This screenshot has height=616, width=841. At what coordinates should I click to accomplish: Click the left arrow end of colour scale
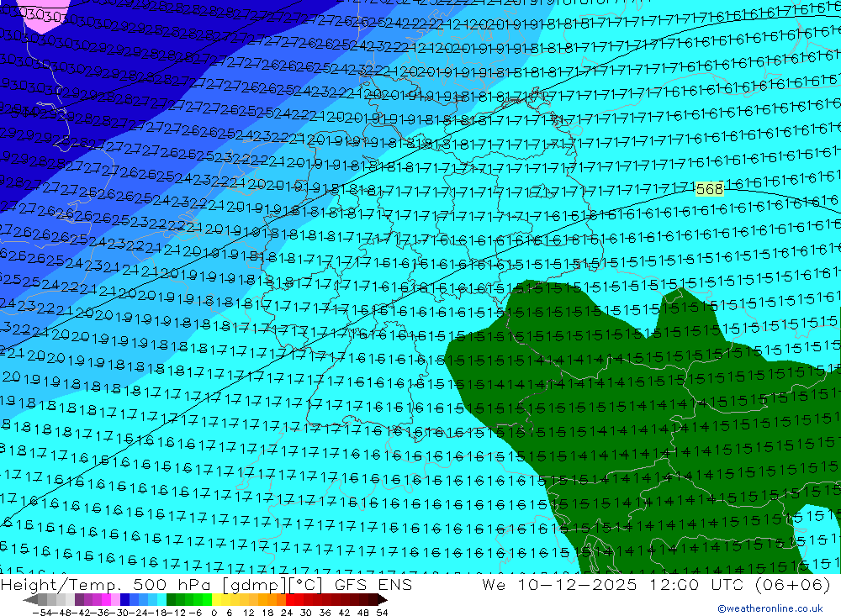point(30,599)
